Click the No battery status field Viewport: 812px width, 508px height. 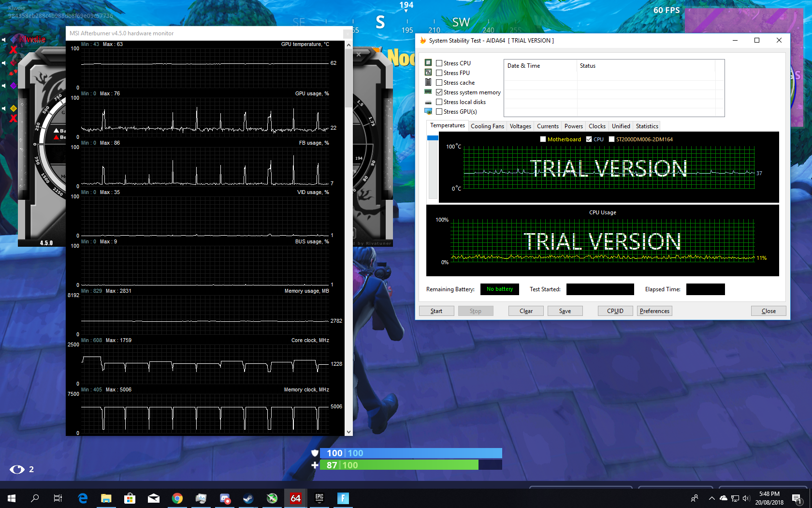pyautogui.click(x=500, y=289)
